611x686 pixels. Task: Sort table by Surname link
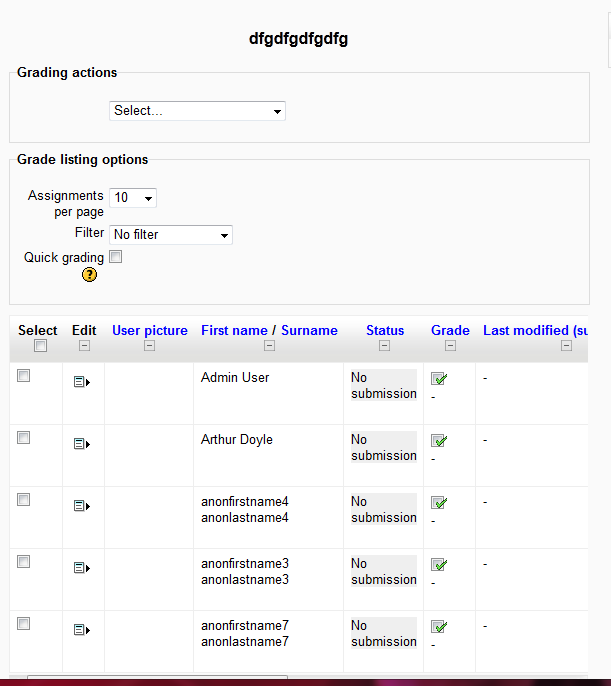click(309, 330)
